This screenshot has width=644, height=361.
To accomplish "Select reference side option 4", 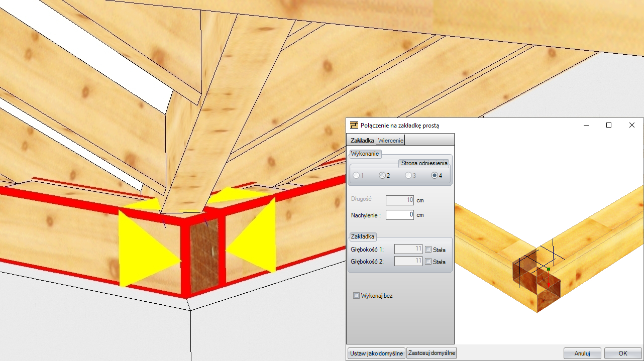I will [435, 175].
